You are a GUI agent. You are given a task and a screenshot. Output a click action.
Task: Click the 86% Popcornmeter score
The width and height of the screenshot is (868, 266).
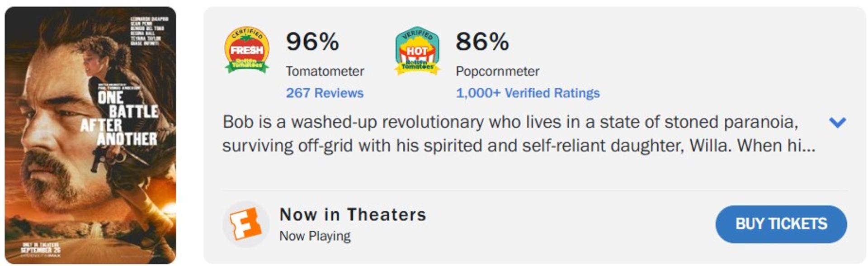point(482,42)
